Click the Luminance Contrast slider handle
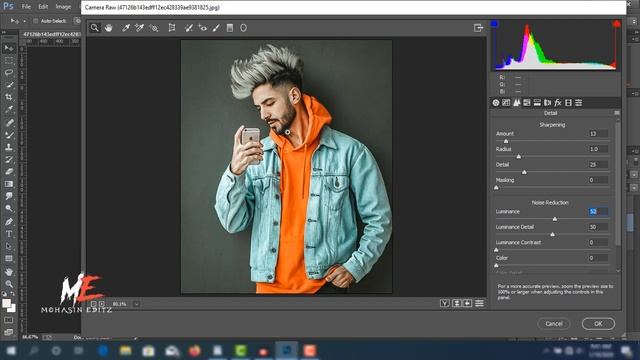Image resolution: width=640 pixels, height=360 pixels. (496, 250)
